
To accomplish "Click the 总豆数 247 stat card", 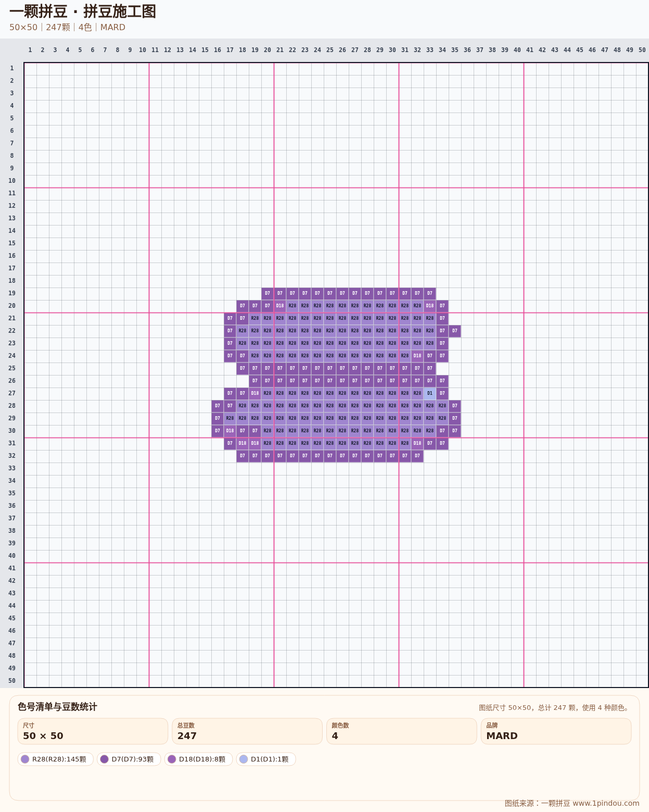I will pos(247,731).
